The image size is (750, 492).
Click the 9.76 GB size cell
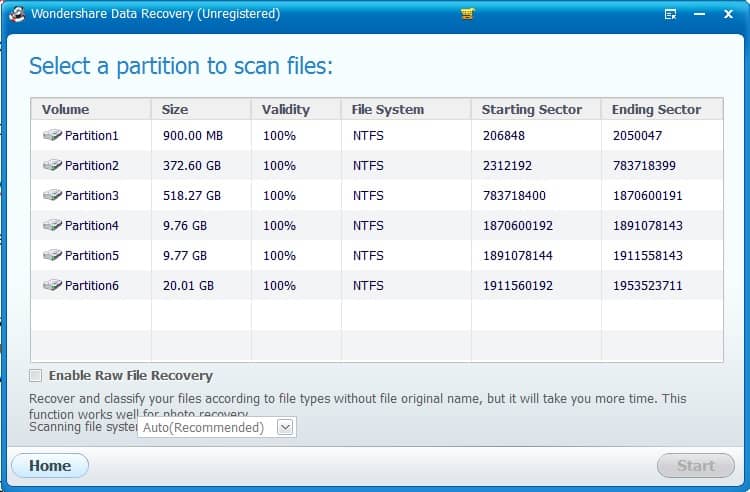click(x=185, y=226)
